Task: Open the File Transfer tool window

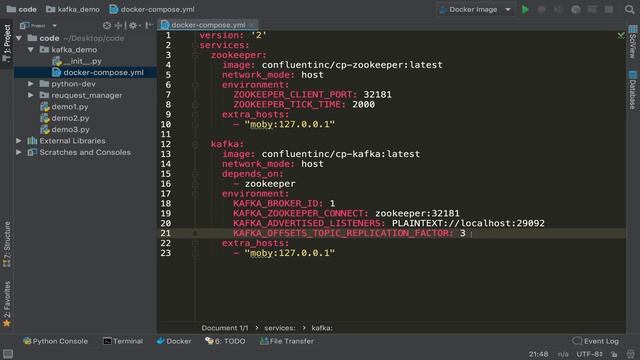Action: click(x=287, y=341)
